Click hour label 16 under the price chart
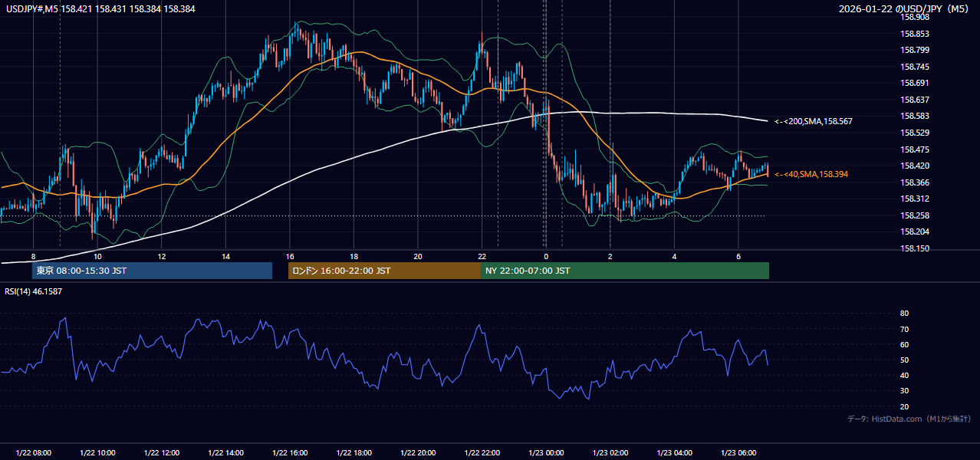980x460 pixels. click(290, 256)
